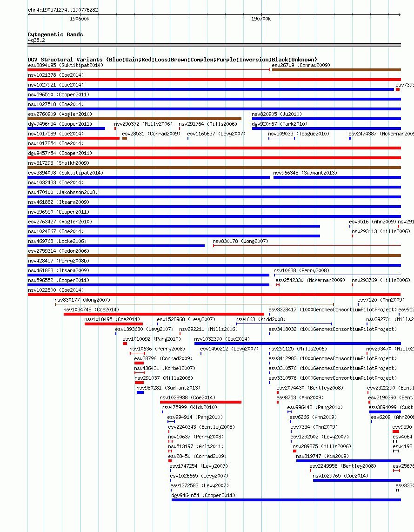Open dgv920n67 (Park2010) label
Screen dimensions: 414x532
[x=280, y=124]
